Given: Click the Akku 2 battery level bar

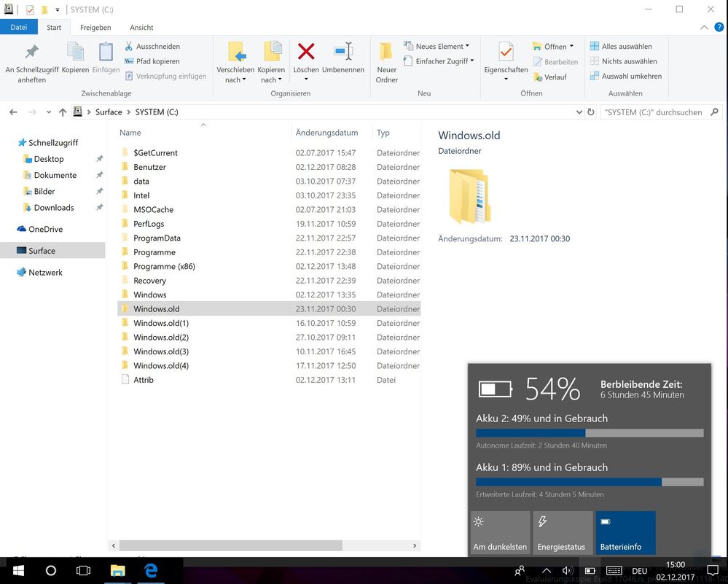Looking at the screenshot, I should (x=590, y=433).
